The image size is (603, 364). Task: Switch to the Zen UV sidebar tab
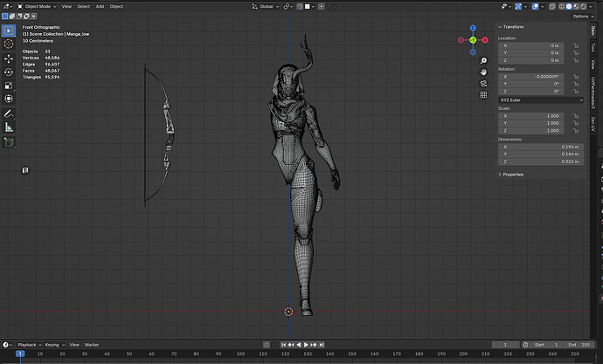593,124
